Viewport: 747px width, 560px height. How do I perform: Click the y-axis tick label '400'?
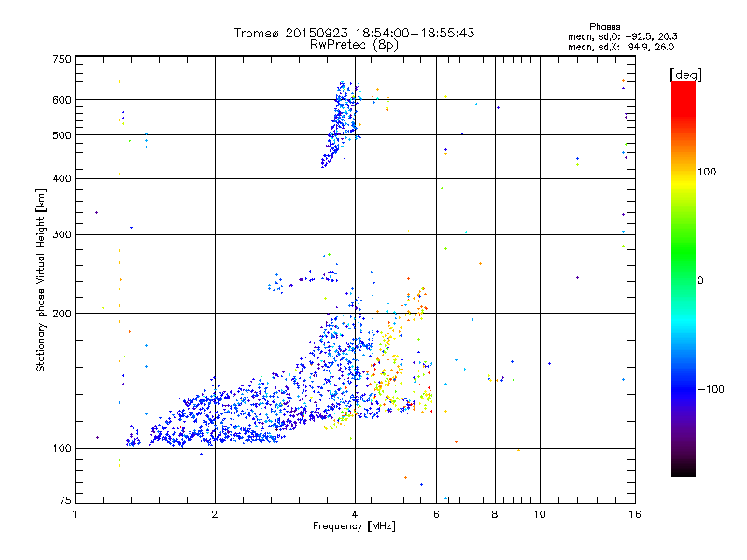click(62, 178)
